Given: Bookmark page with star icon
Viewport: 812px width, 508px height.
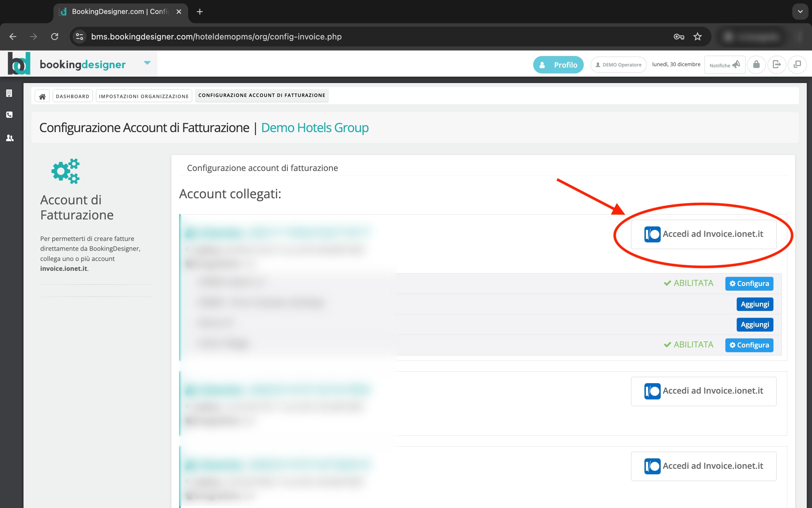Looking at the screenshot, I should (697, 37).
